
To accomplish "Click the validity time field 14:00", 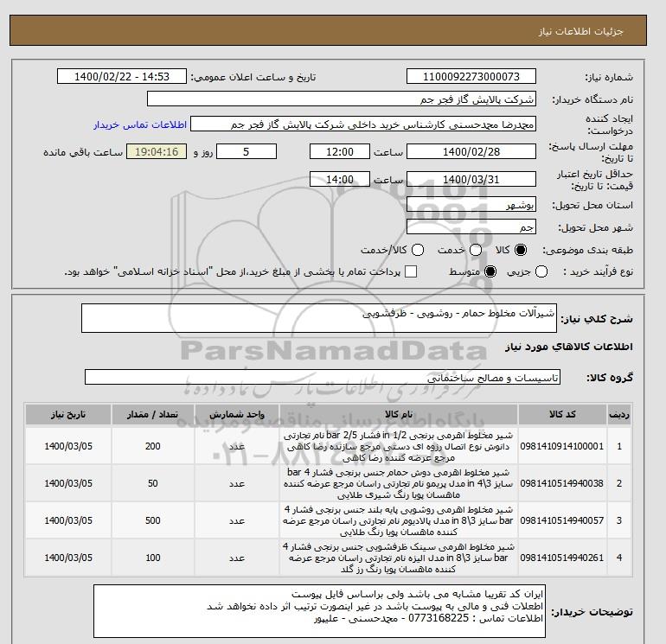I will [x=340, y=179].
